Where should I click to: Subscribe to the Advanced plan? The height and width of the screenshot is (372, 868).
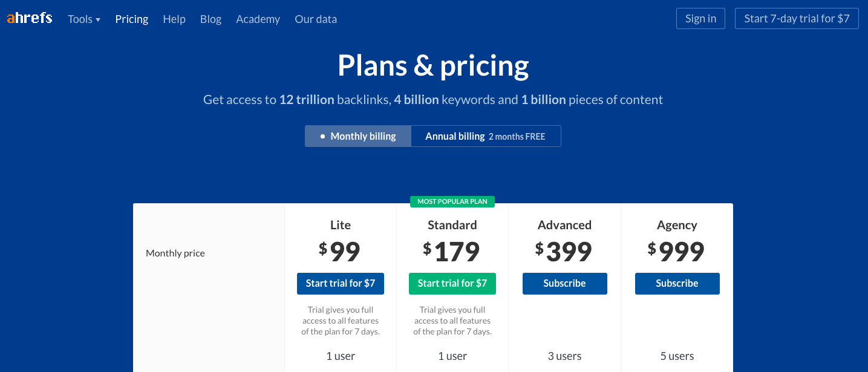(565, 284)
